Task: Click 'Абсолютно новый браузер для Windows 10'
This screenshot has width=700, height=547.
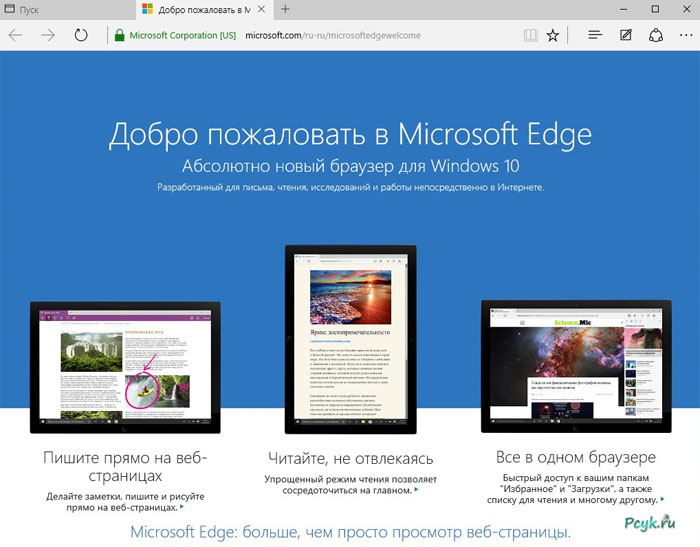Action: [350, 166]
